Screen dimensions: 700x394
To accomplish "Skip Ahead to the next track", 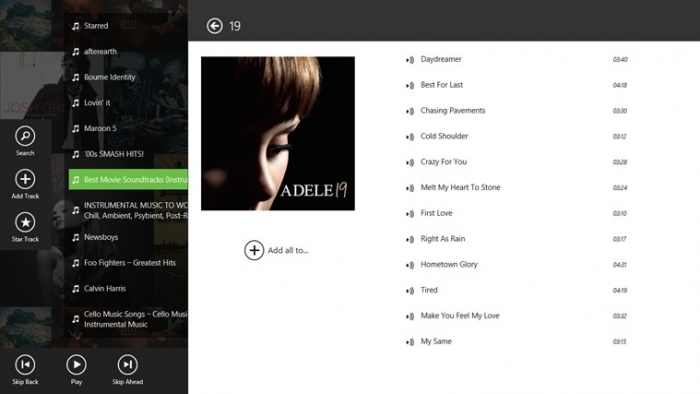I will [x=128, y=365].
